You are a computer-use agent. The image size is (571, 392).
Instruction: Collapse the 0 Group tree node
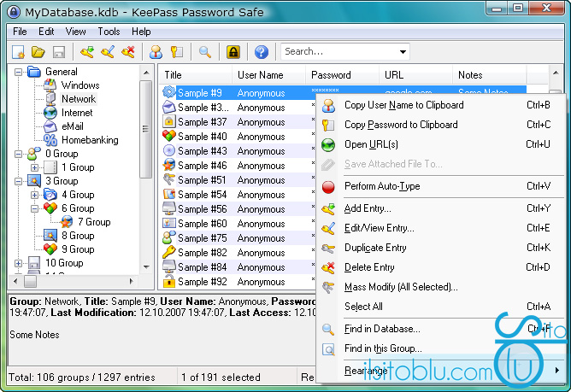coord(18,154)
